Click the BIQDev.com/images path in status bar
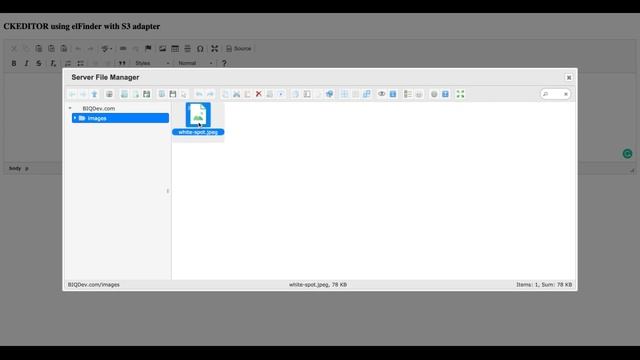 tap(94, 284)
